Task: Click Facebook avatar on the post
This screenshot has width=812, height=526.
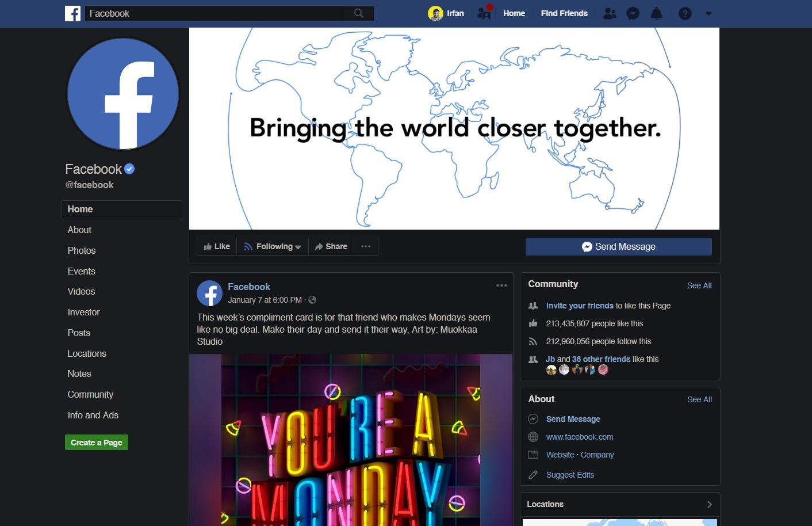Action: coord(210,293)
